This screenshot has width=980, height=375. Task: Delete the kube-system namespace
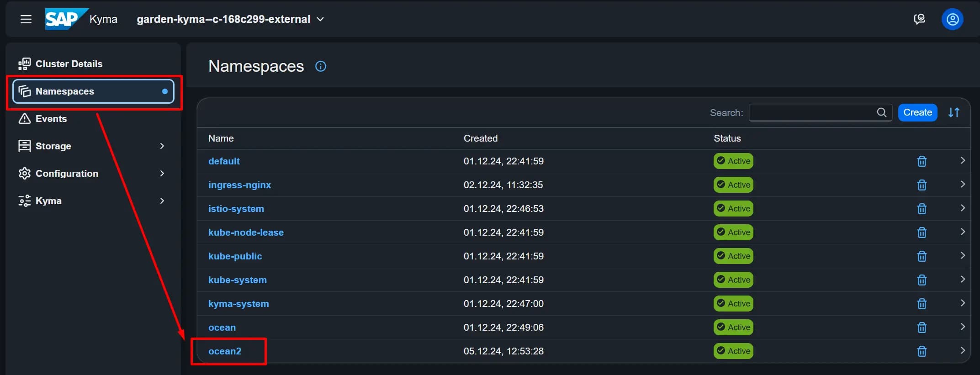(x=922, y=280)
